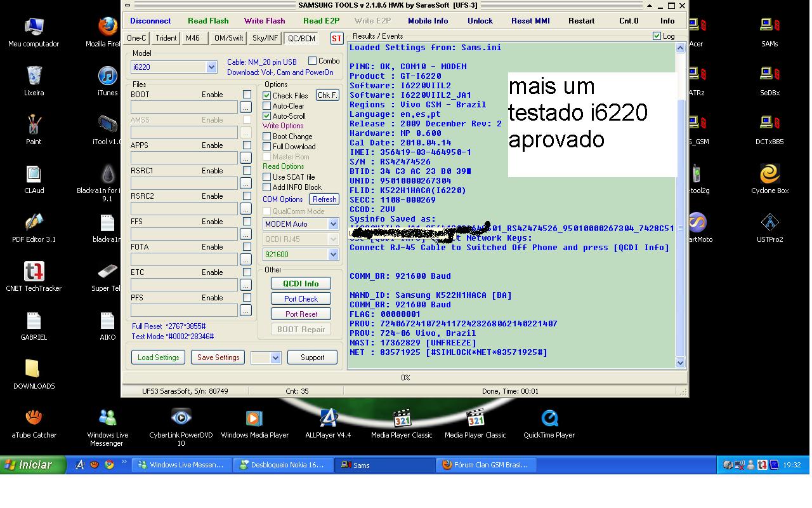Screen dimensions: 812x508
Task: Click Unlock in top menu
Action: pos(480,21)
